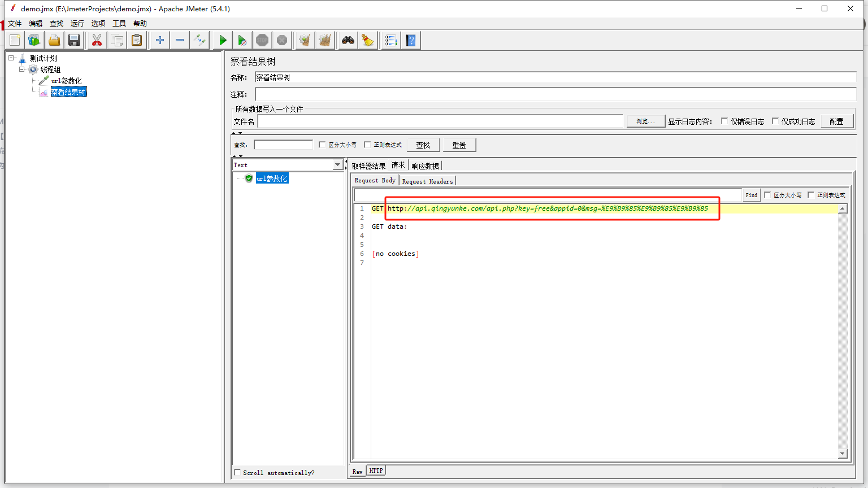Switch to the HTTP tab

(x=376, y=470)
